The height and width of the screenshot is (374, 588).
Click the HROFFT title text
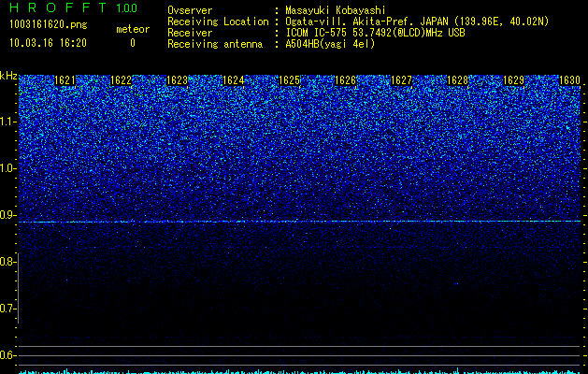[58, 7]
